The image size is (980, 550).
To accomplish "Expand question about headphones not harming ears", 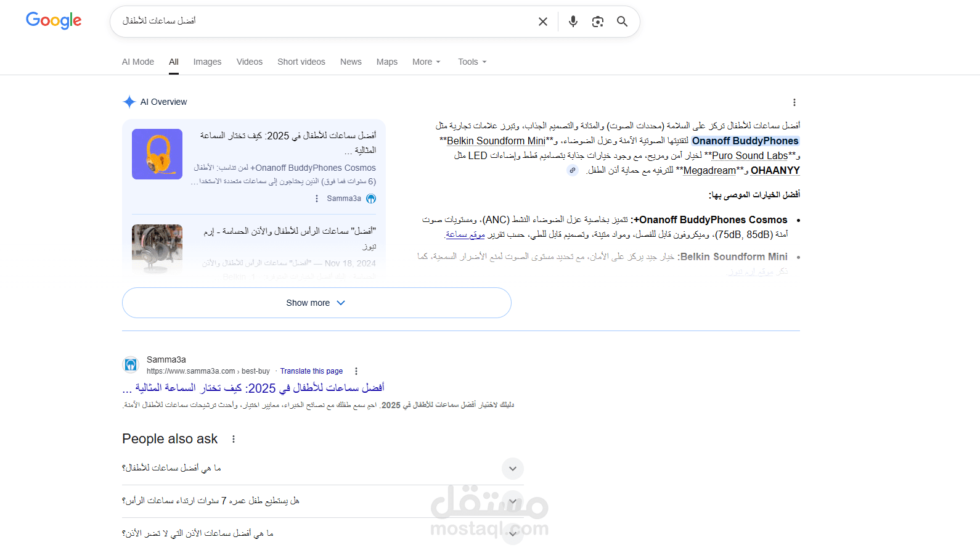I will (x=323, y=533).
